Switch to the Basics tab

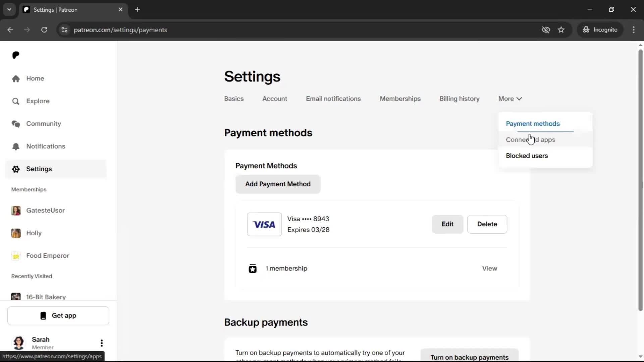pyautogui.click(x=234, y=99)
